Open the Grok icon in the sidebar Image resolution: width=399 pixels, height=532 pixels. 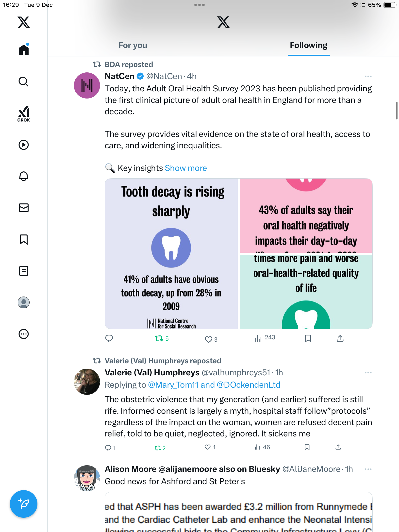[x=24, y=114]
